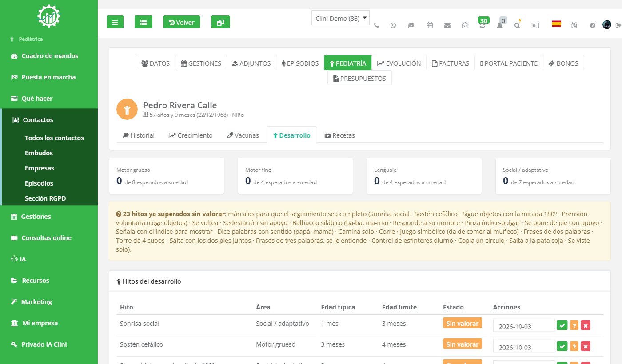Open the FACTURAS tab
The image size is (622, 364).
pos(451,63)
